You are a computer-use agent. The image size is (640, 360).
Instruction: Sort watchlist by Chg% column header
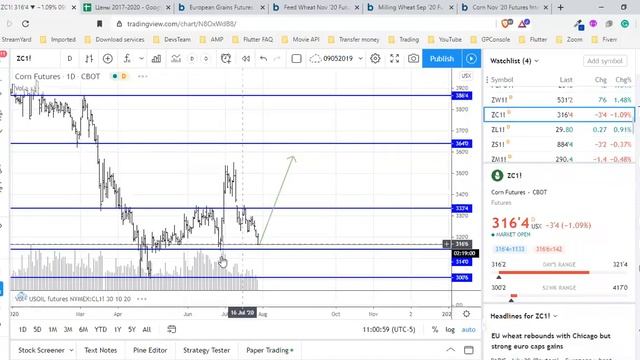coord(623,80)
